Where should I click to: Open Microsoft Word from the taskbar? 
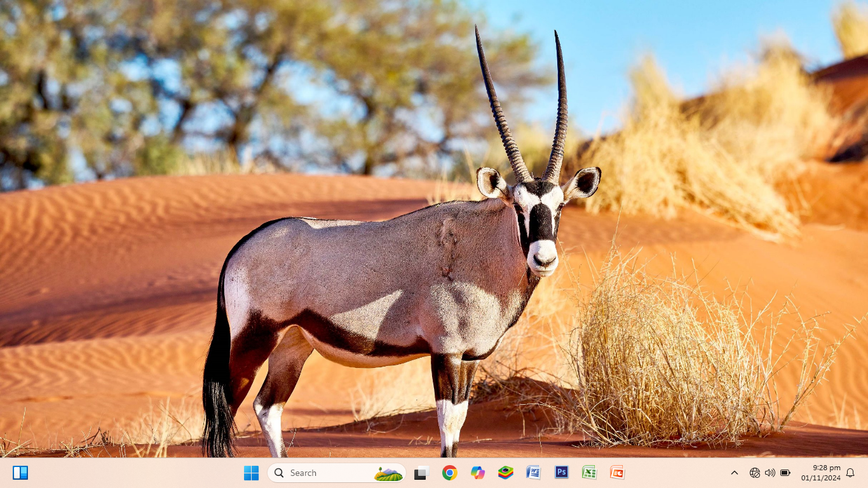click(533, 473)
